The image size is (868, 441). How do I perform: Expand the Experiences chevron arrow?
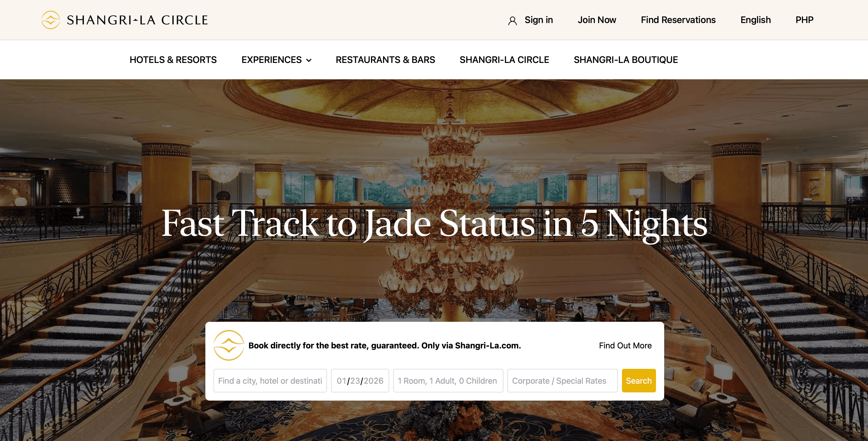[x=309, y=60]
